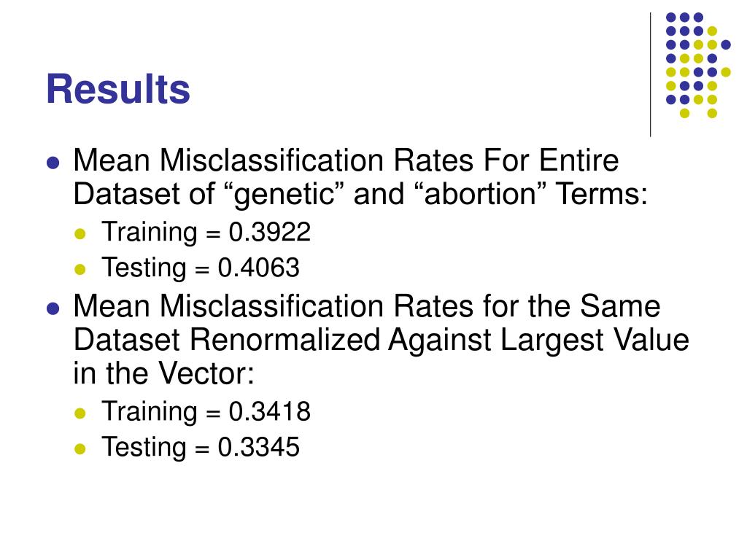The image size is (747, 560).
Task: Select the blue bullet before second Mean Misclassification
Action: [53, 308]
